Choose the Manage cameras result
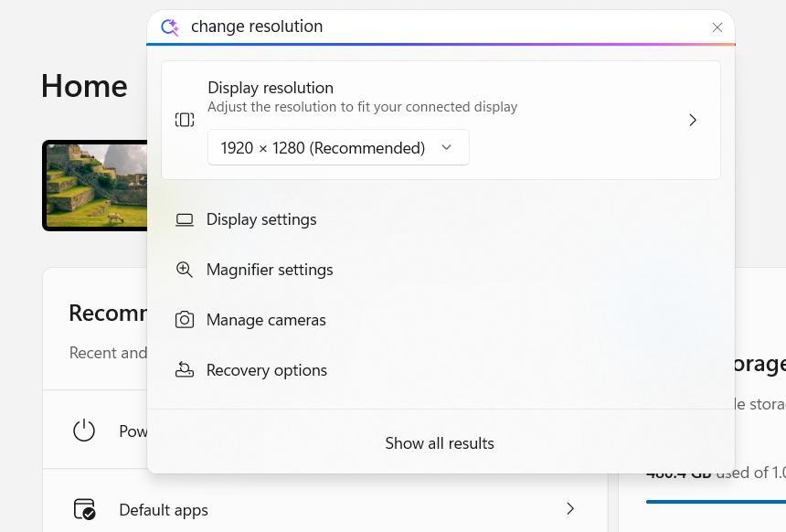The height and width of the screenshot is (532, 786). (266, 320)
